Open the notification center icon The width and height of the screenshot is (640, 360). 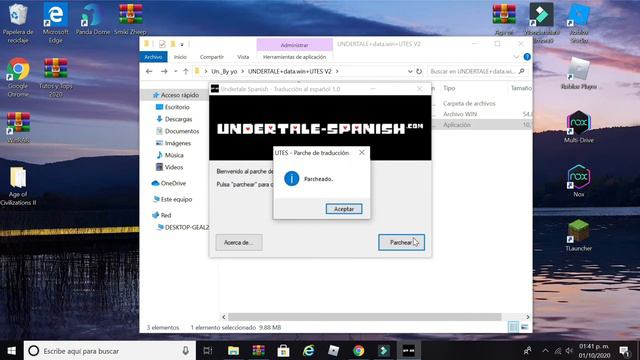(x=624, y=351)
